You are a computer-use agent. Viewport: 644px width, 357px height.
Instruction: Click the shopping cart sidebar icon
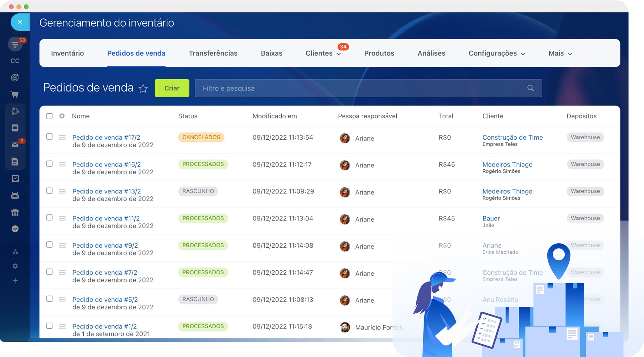pos(15,94)
